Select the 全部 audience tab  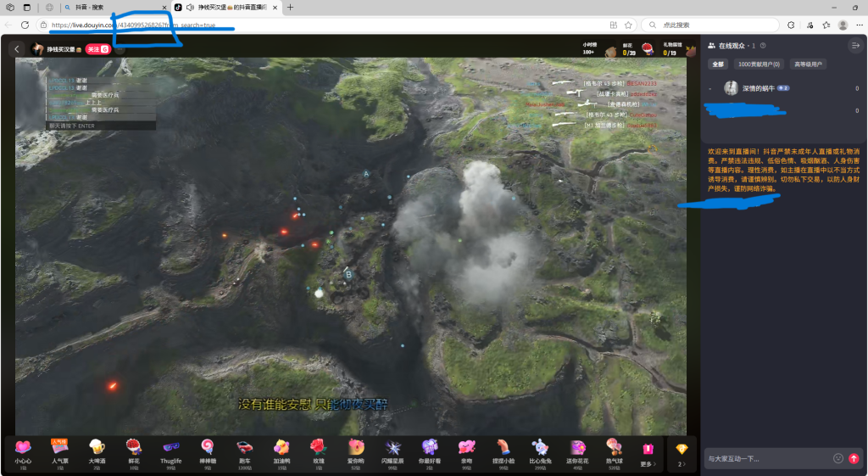click(x=718, y=64)
